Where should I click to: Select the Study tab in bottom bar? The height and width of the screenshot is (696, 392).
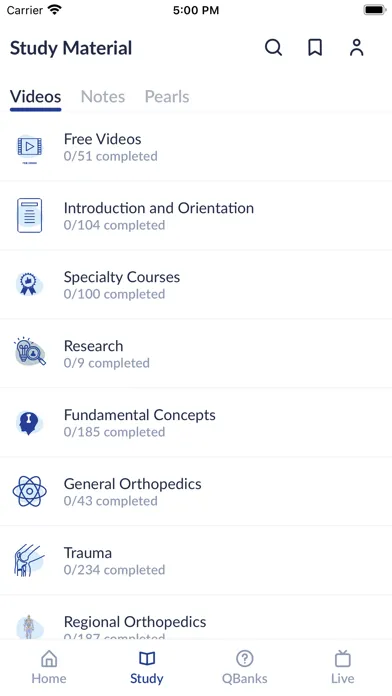[x=147, y=667]
